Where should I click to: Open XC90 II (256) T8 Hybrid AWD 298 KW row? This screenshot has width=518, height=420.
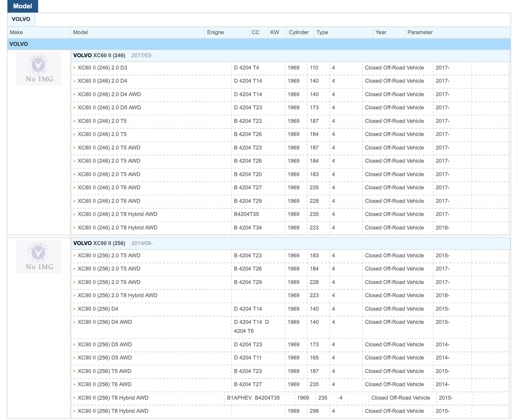tap(290, 411)
